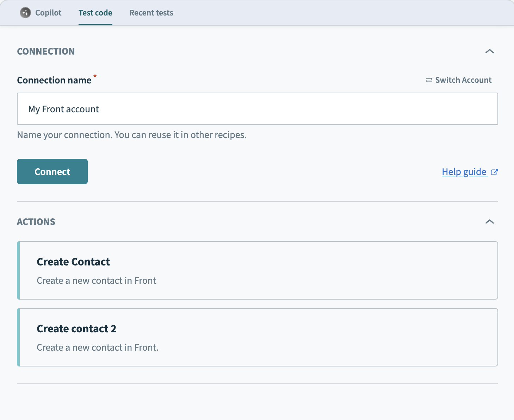The image size is (514, 420).
Task: Click the 'Create contact 2' action title
Action: (x=76, y=329)
